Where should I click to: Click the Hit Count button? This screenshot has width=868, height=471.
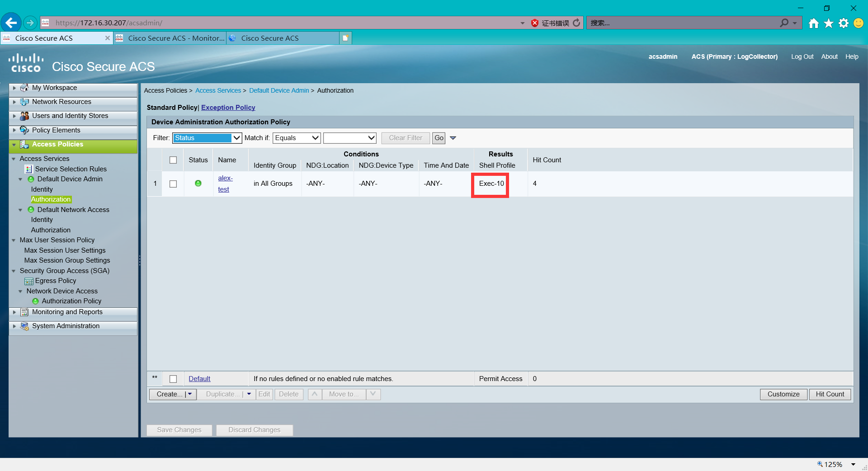click(830, 394)
